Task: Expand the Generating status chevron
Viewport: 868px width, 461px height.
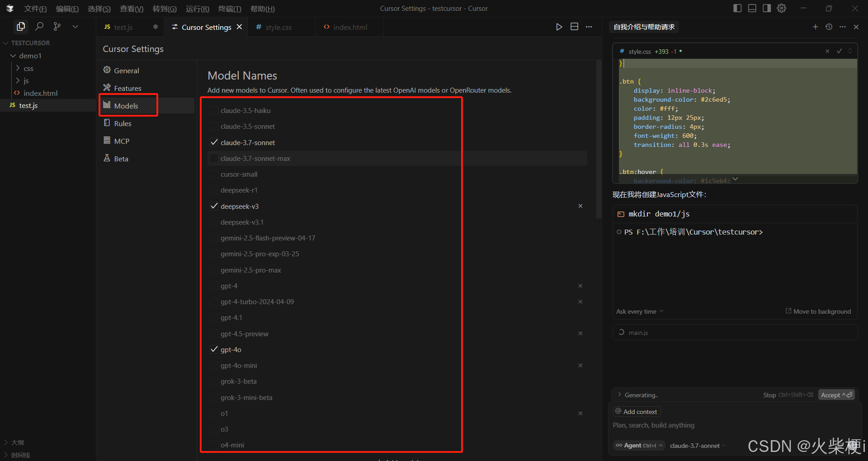Action: coord(619,395)
